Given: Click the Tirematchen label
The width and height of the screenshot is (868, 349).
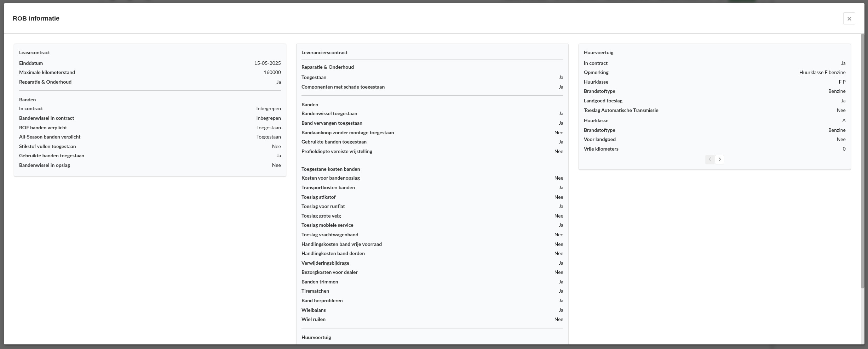Looking at the screenshot, I should coord(315,291).
